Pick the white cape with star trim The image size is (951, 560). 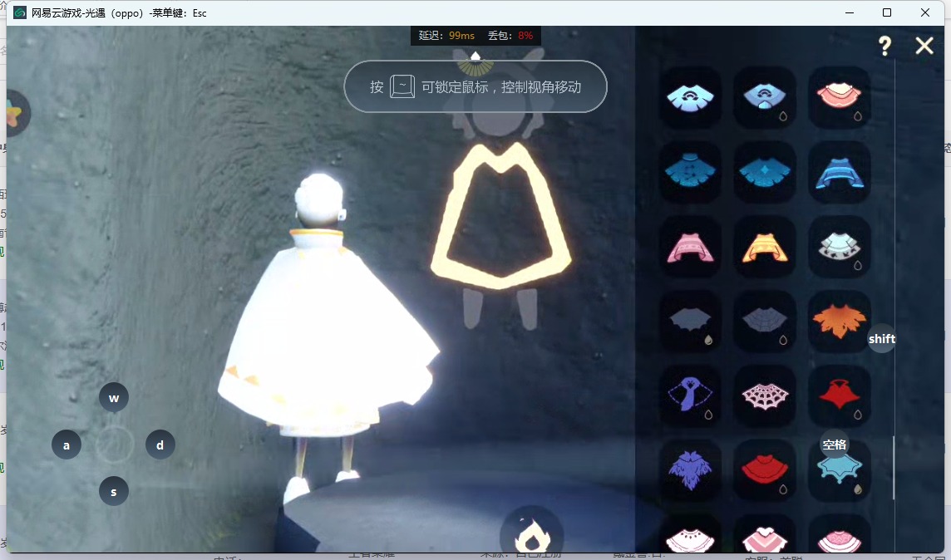click(x=840, y=247)
